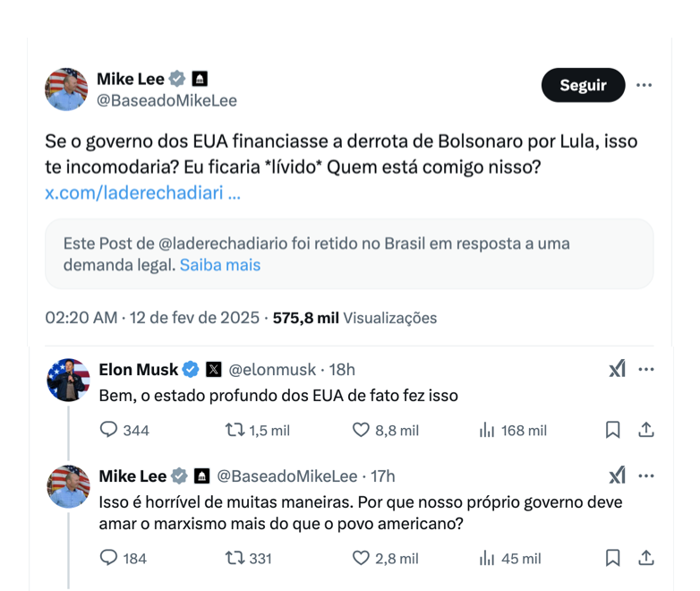Reply to Elon Musk's post
Viewport: 700px width, 591px height.
tap(109, 431)
